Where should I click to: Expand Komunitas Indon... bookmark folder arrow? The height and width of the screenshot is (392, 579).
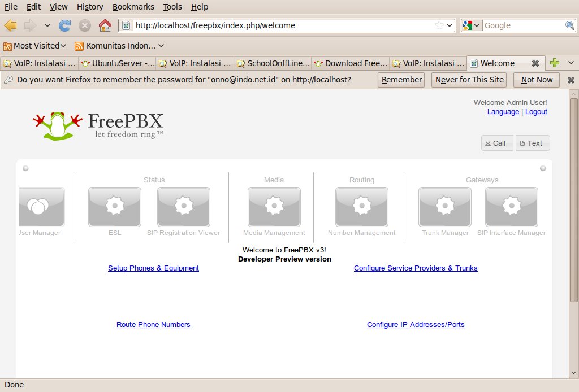pyautogui.click(x=161, y=46)
